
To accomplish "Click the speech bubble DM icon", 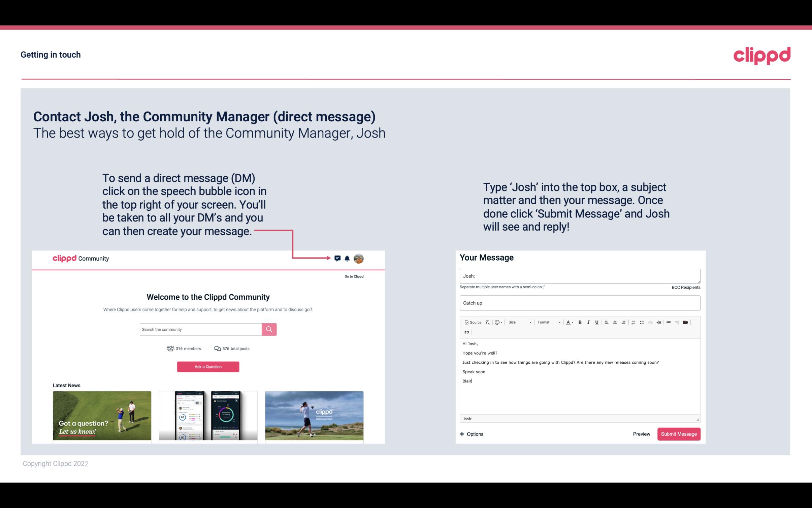I will [x=337, y=259].
